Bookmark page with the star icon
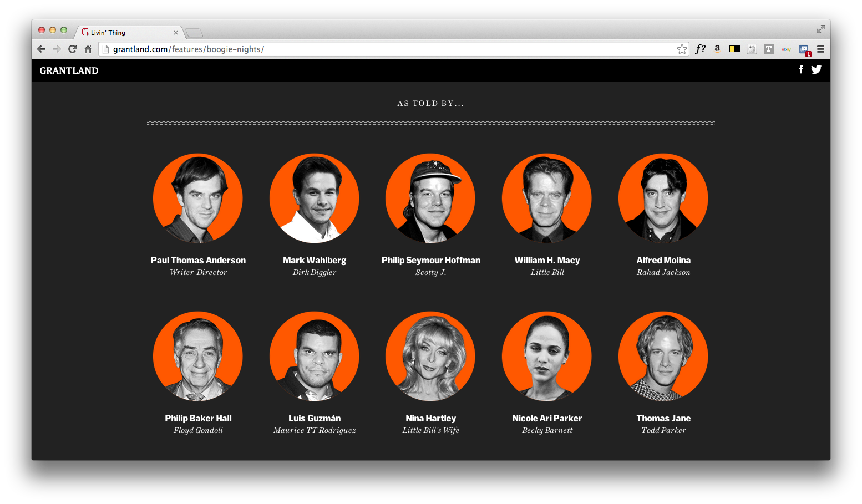 point(682,49)
